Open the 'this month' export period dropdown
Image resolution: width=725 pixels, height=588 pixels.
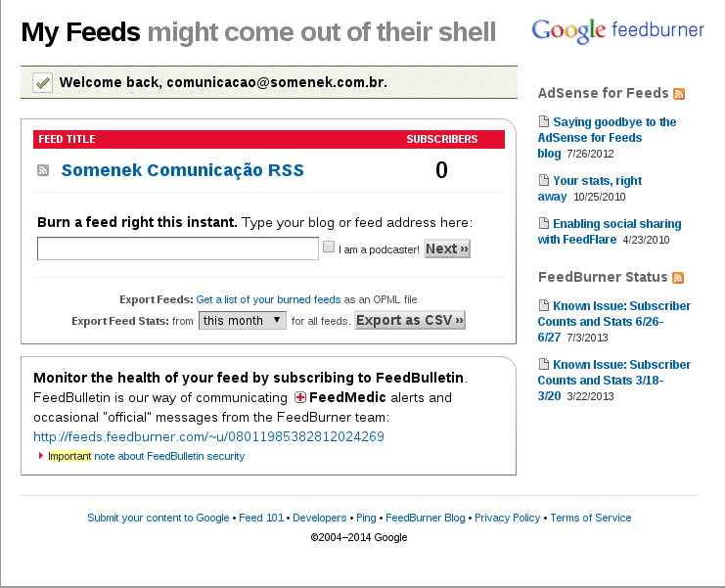click(242, 320)
